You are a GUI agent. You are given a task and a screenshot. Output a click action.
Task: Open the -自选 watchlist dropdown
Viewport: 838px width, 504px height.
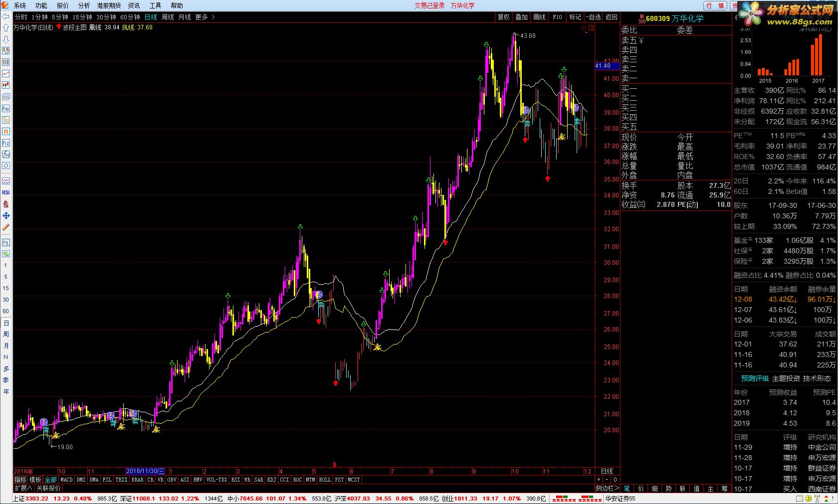[594, 17]
